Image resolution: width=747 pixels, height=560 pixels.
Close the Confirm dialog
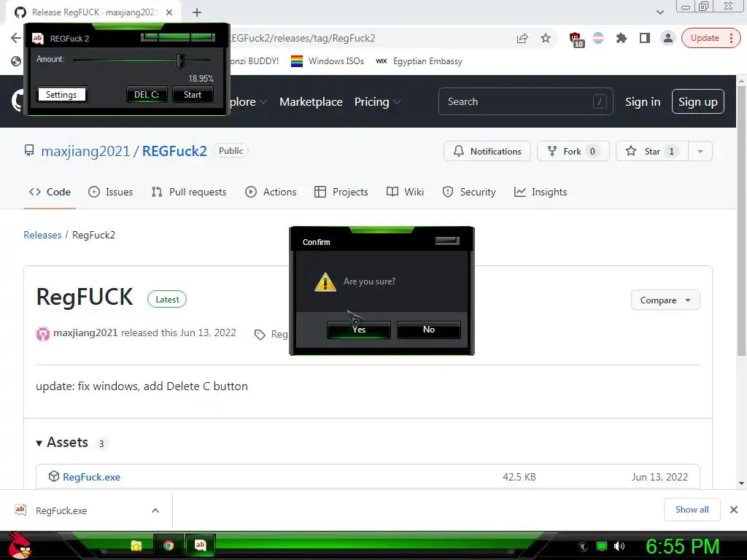point(447,241)
